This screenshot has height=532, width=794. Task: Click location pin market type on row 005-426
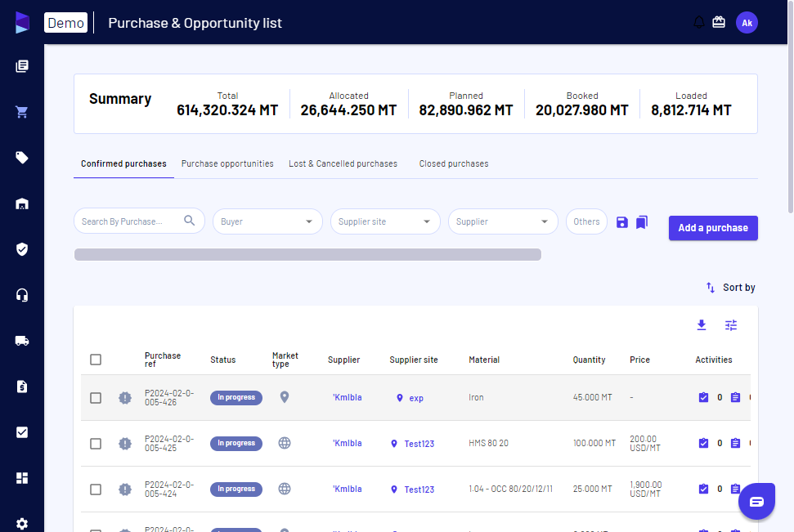(x=285, y=397)
